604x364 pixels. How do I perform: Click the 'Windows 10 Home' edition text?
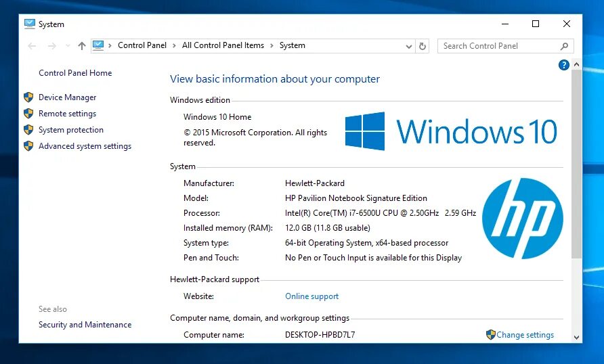coord(217,117)
